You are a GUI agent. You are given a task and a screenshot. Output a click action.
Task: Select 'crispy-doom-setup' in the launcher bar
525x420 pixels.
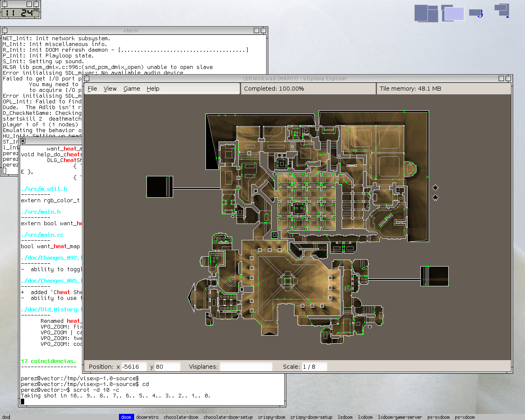point(311,417)
